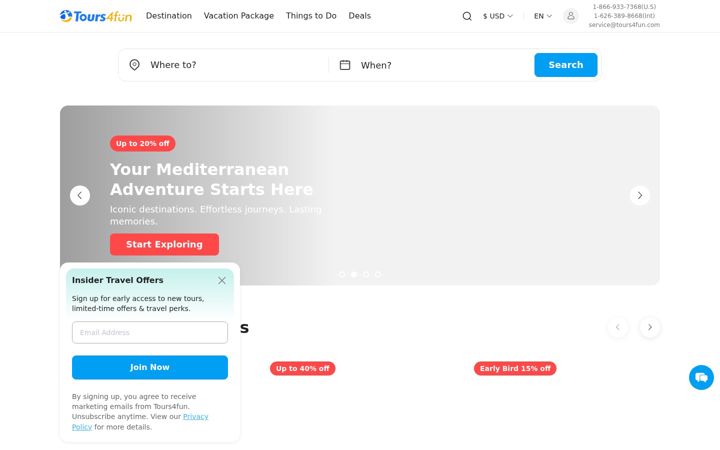This screenshot has width=720, height=450.
Task: Show the next banner slide
Action: [640, 196]
